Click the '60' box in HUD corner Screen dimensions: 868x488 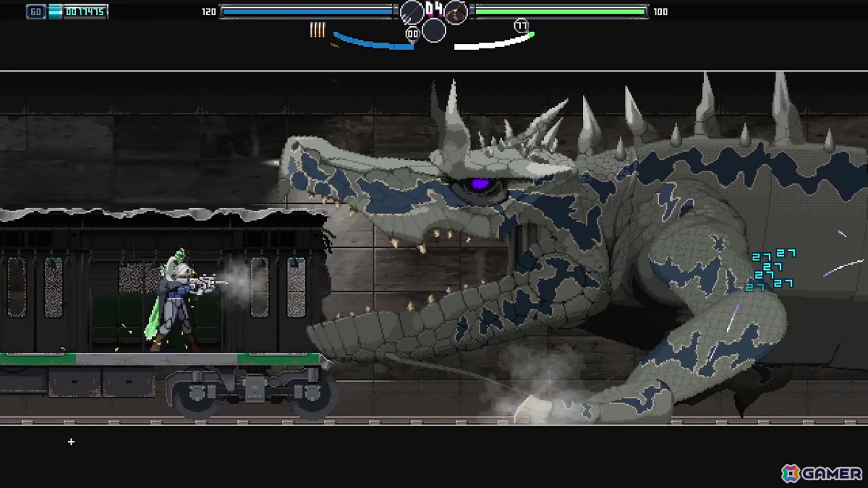(x=35, y=12)
